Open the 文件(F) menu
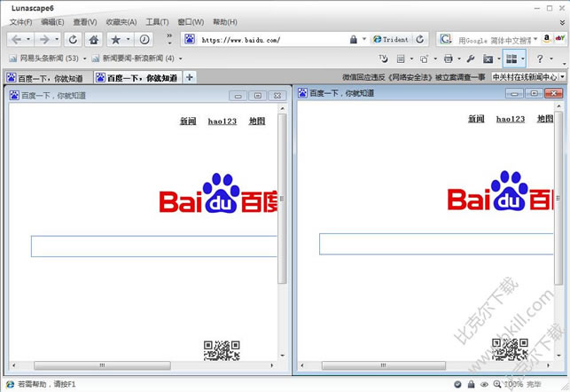Screen dimensions: 570x392 pos(20,22)
